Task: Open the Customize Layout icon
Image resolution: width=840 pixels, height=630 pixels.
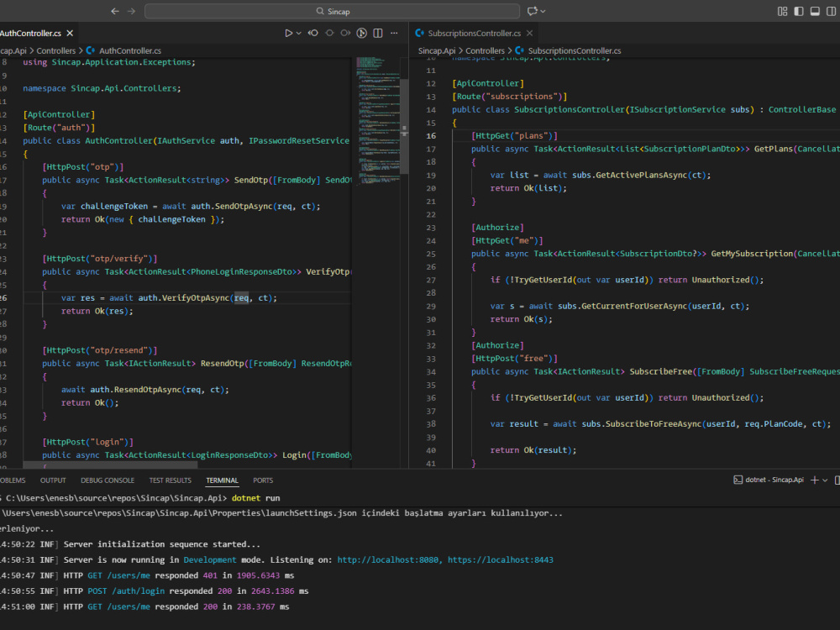Action: click(783, 11)
